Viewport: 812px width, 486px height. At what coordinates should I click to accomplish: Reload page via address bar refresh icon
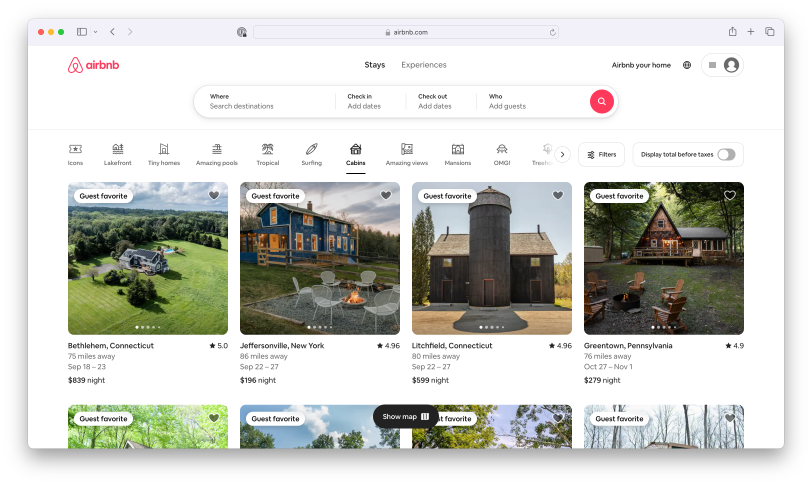pyautogui.click(x=553, y=32)
